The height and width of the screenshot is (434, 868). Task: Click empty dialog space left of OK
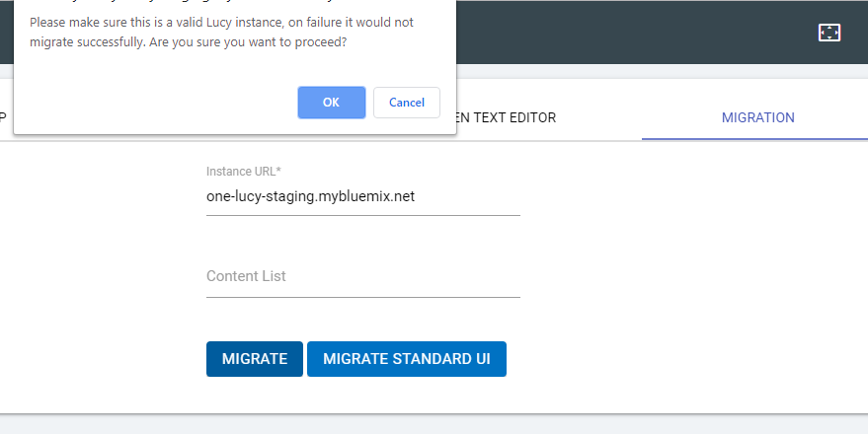(x=148, y=103)
